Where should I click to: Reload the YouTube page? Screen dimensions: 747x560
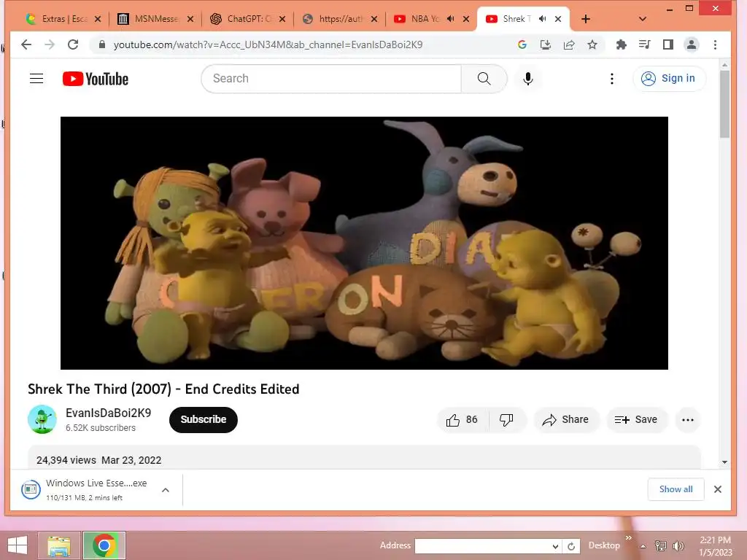coord(73,44)
